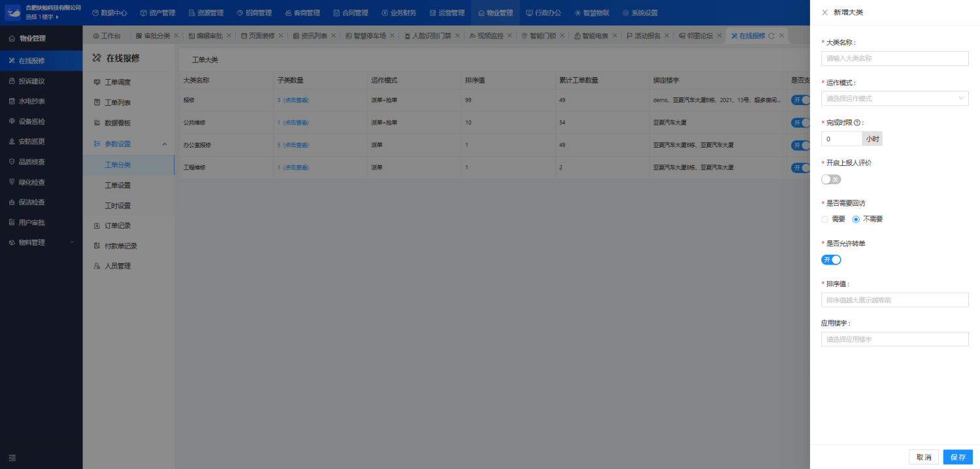Image resolution: width=980 pixels, height=469 pixels.
Task: Click the 品质核查 shield icon
Action: coord(12,162)
